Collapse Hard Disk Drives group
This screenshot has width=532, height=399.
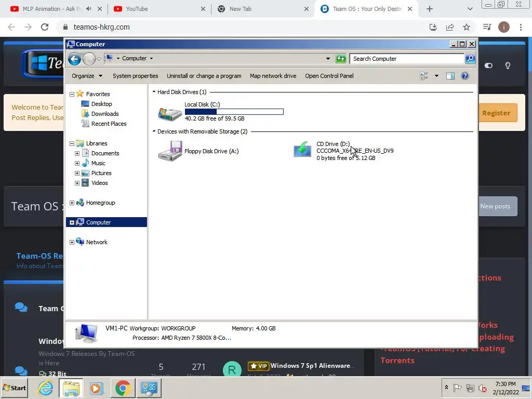click(154, 92)
